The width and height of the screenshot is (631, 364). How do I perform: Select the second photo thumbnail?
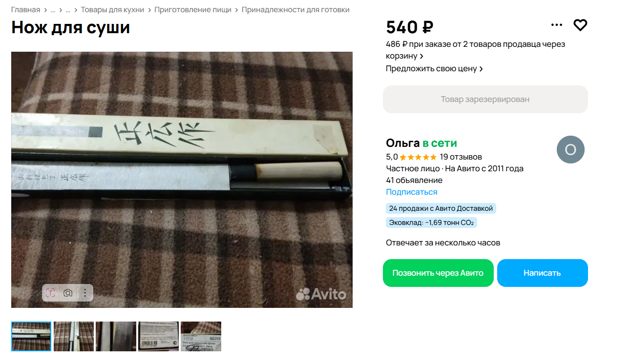[x=74, y=336]
